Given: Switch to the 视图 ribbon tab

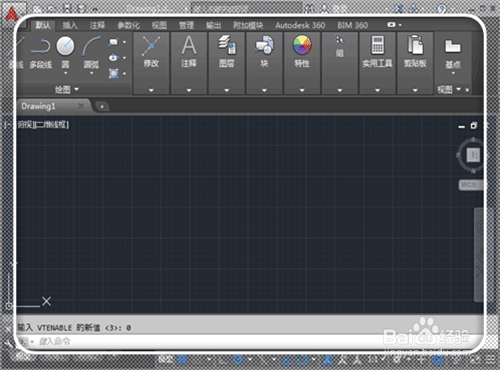Looking at the screenshot, I should [159, 25].
